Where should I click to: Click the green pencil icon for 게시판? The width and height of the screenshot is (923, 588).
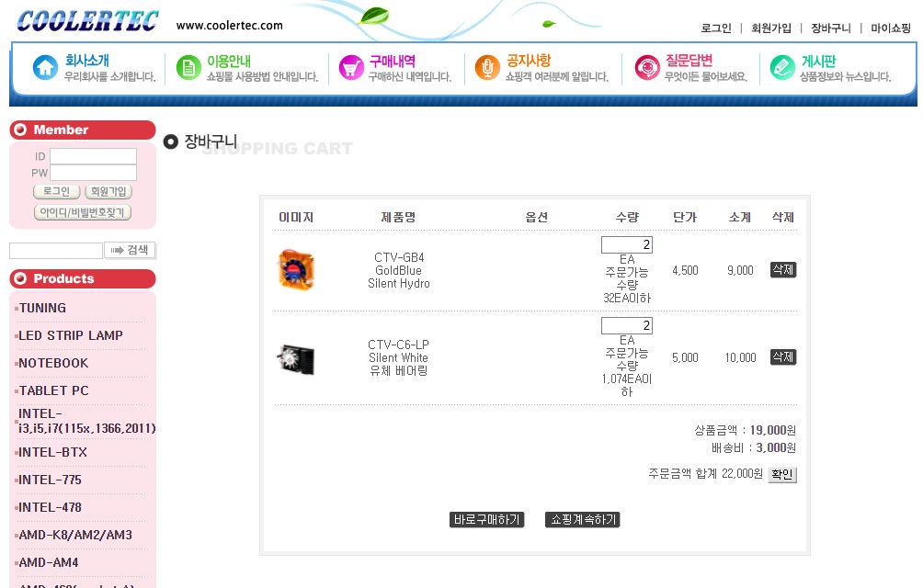coord(782,68)
